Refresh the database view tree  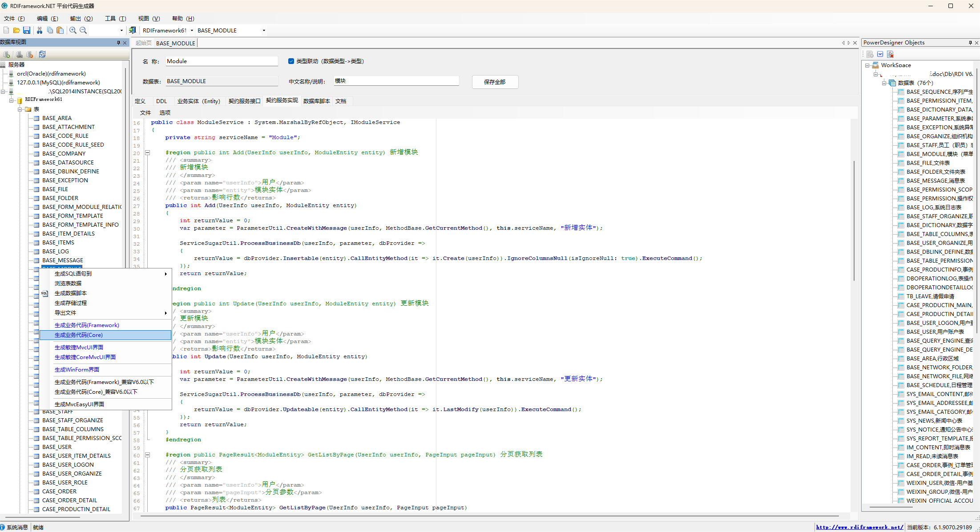42,54
